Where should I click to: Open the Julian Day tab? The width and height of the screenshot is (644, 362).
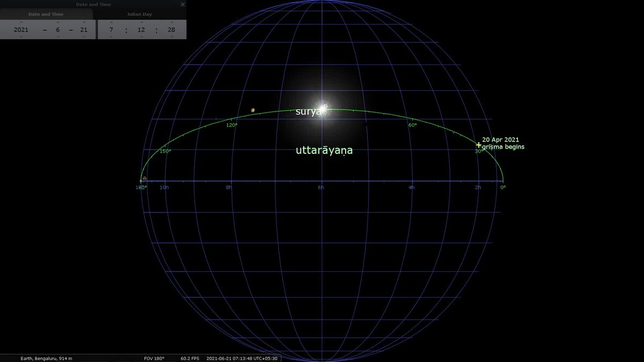[x=140, y=14]
